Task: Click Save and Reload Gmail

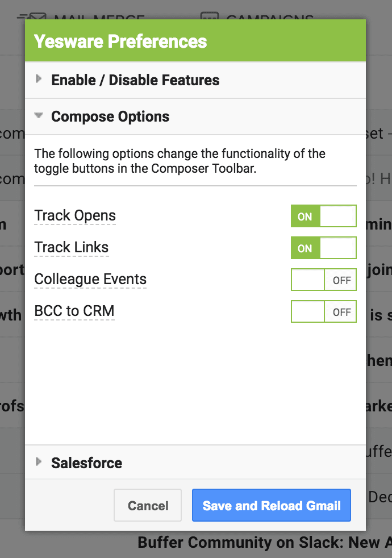Action: click(x=272, y=505)
